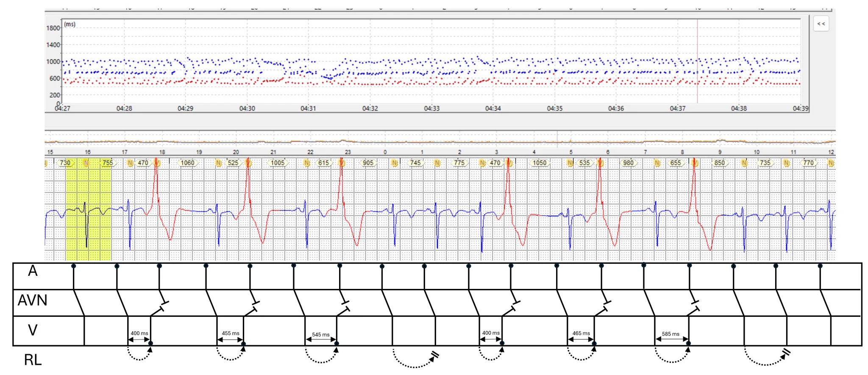Click the 585 ms coupling interval label
Image resolution: width=868 pixels, height=375 pixels.
[670, 334]
